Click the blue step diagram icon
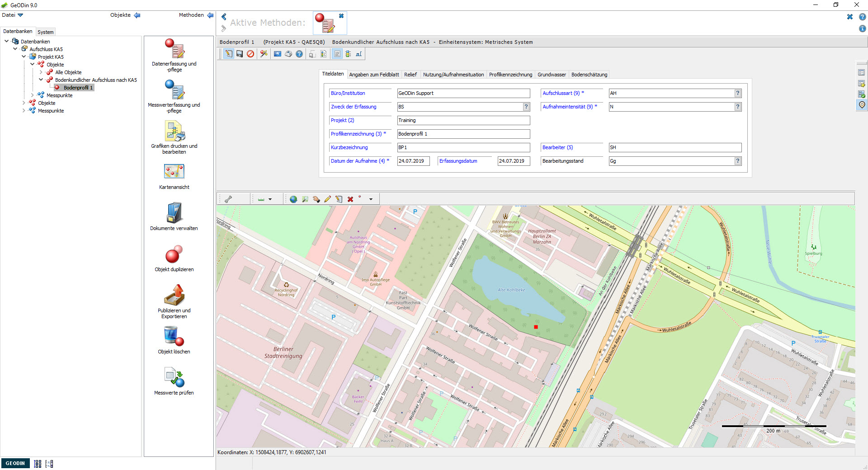The width and height of the screenshot is (868, 470). click(359, 54)
